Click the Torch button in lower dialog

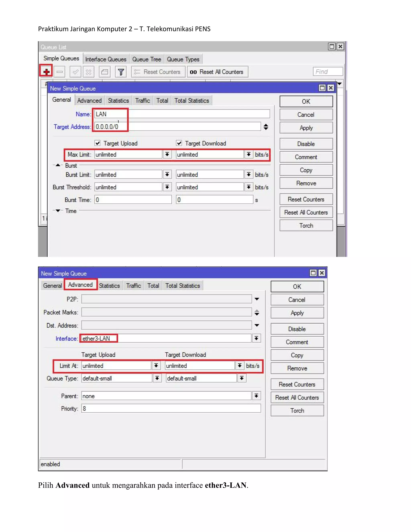click(297, 411)
